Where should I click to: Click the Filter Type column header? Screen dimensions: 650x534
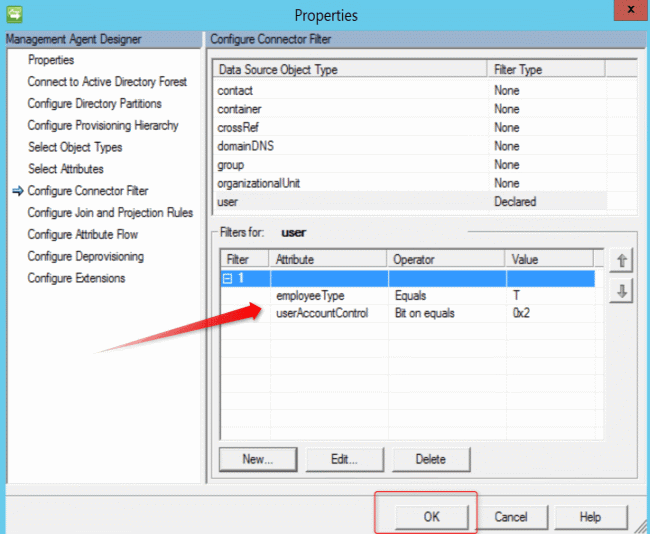[546, 69]
